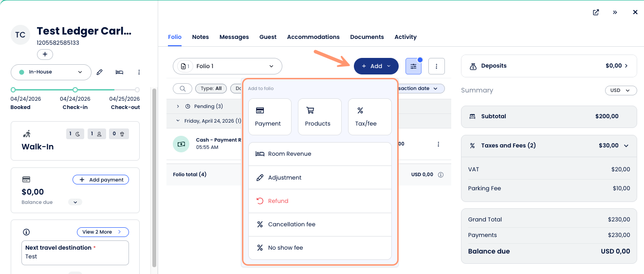644x274 pixels.
Task: Click View 2 More button
Action: [x=103, y=232]
